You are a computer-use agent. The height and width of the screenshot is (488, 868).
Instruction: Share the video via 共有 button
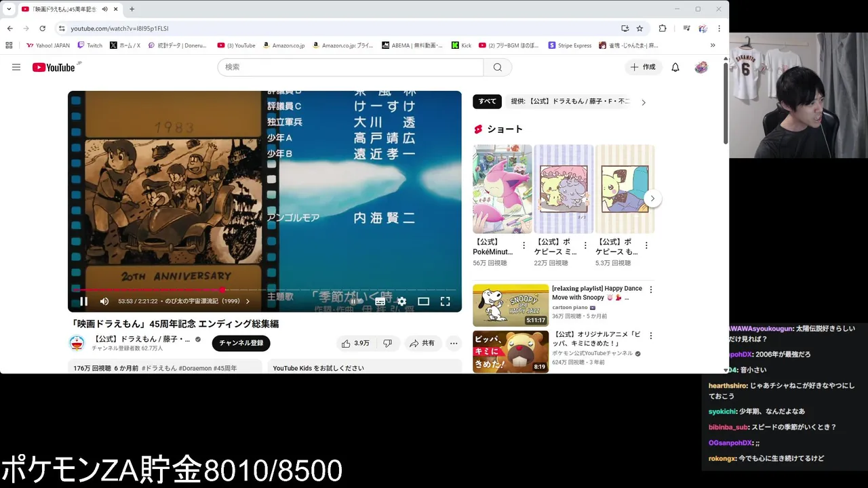tap(422, 344)
